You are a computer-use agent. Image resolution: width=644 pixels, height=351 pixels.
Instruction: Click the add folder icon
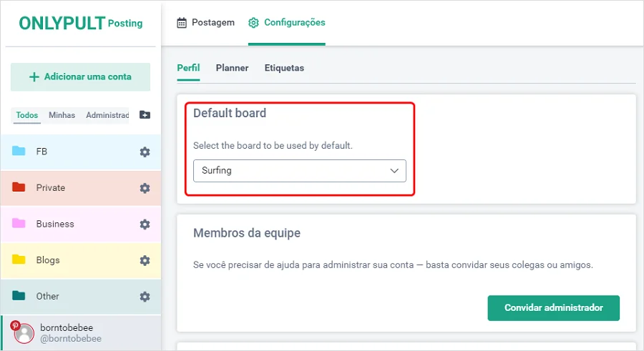[x=145, y=115]
